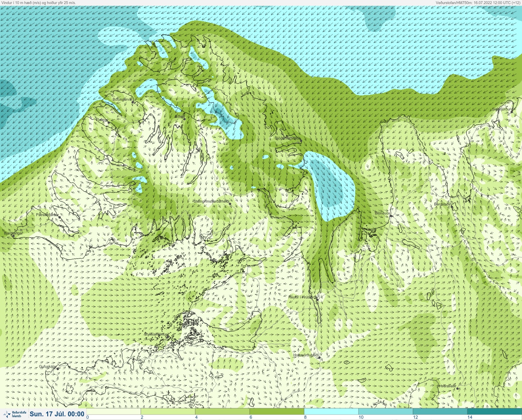Select the 8–10 m/s light cyan legend swatch
The image size is (522, 420).
(x=331, y=411)
